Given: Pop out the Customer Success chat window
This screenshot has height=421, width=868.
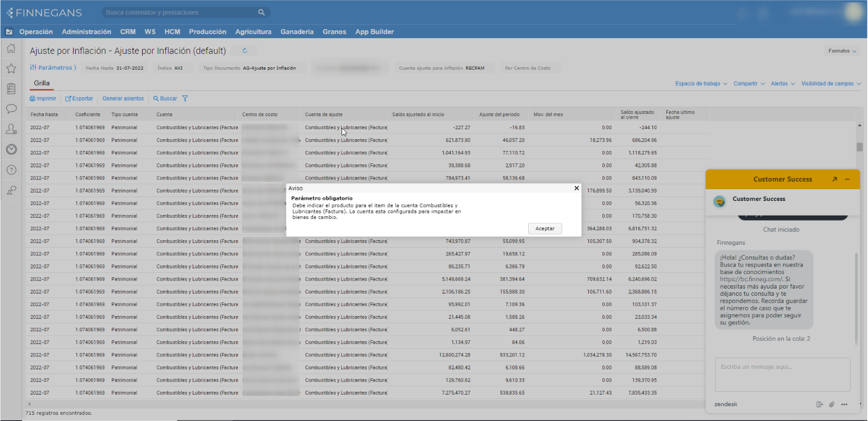Looking at the screenshot, I should (x=834, y=179).
